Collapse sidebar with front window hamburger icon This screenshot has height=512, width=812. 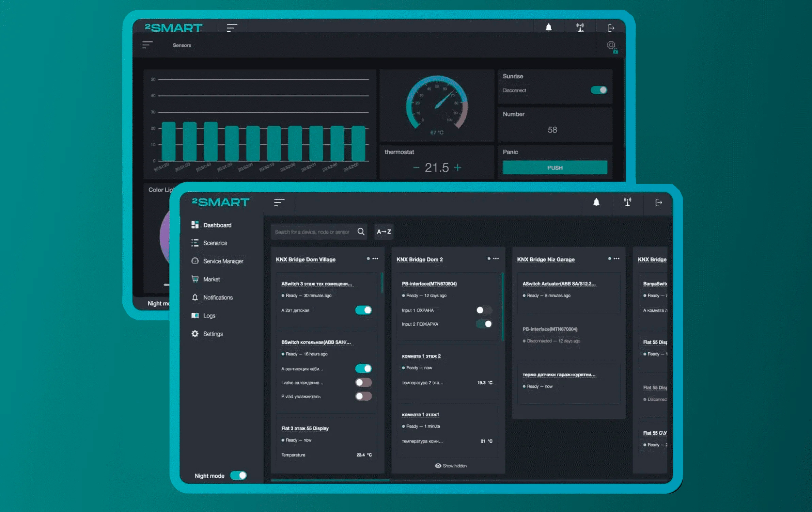coord(279,203)
